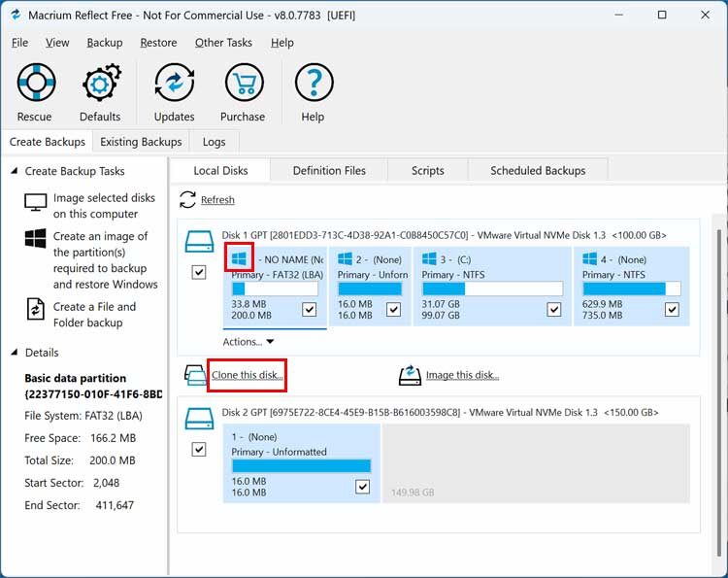Screen dimensions: 728x578
Task: Open the Restore menu
Action: click(158, 43)
